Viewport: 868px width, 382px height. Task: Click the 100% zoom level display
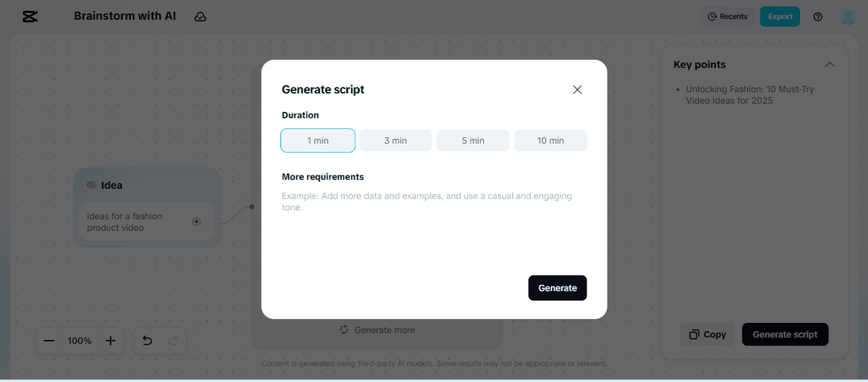79,341
